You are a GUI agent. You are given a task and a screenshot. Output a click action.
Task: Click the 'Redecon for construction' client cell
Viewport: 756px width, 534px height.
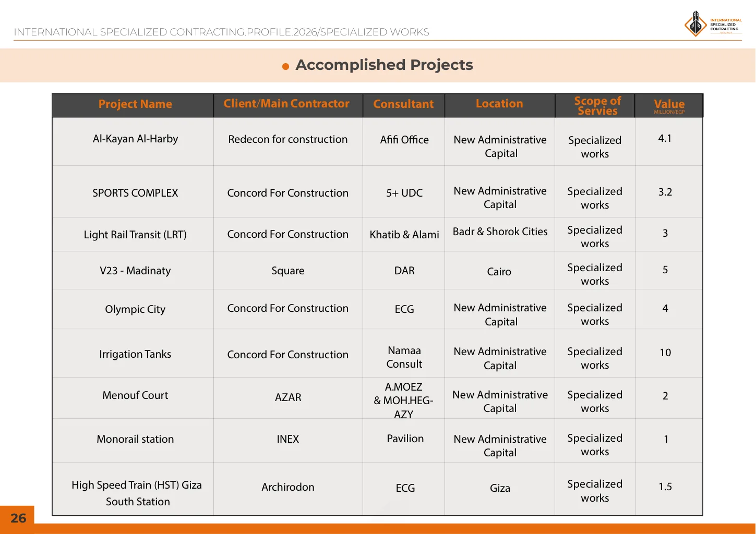(288, 139)
